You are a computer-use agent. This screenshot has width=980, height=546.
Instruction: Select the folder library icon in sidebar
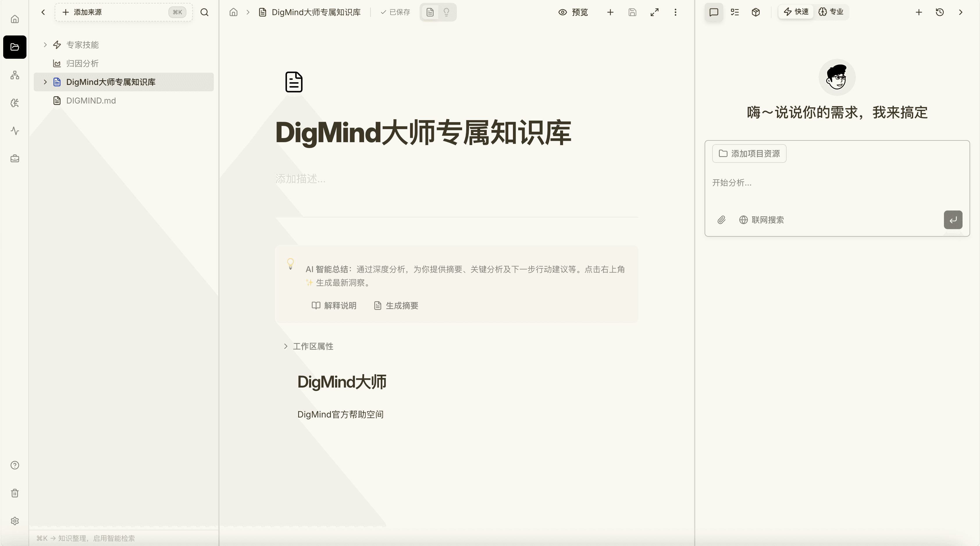(15, 47)
